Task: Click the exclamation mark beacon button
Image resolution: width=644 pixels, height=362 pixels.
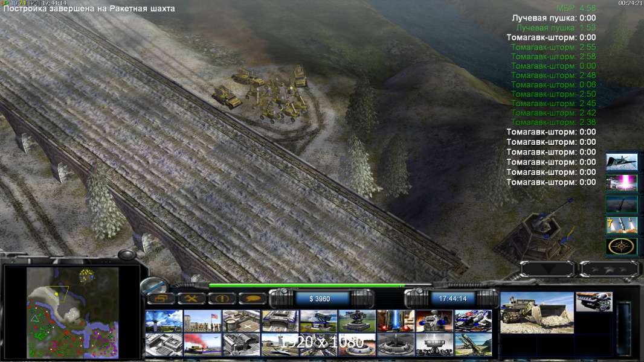Action: pos(222,299)
